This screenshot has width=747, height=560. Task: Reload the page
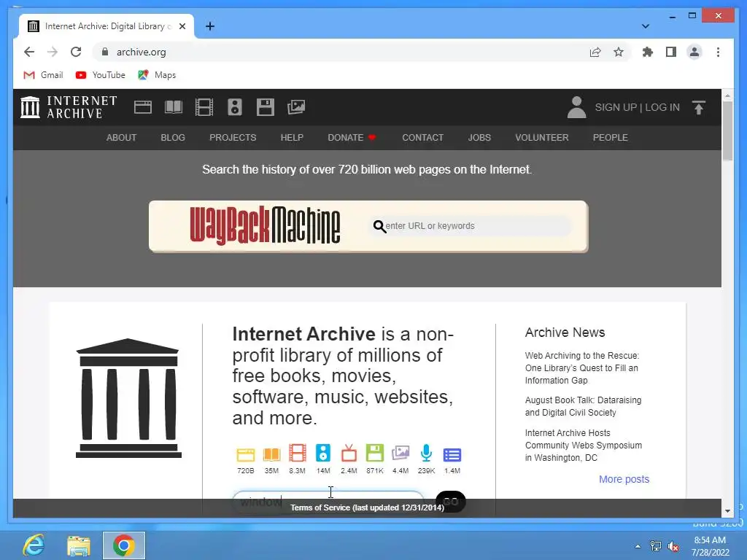[76, 52]
